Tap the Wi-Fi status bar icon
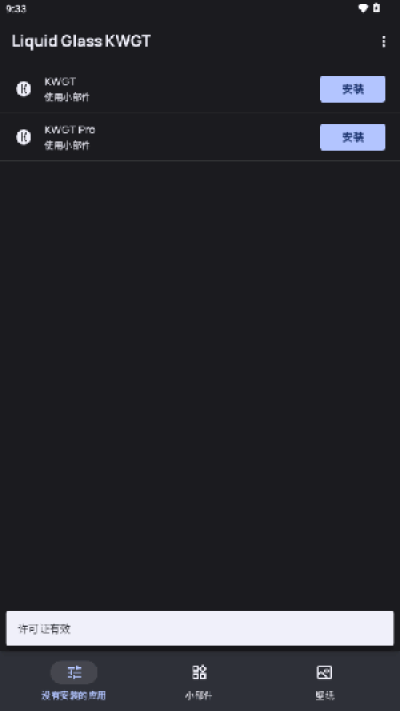 click(363, 8)
